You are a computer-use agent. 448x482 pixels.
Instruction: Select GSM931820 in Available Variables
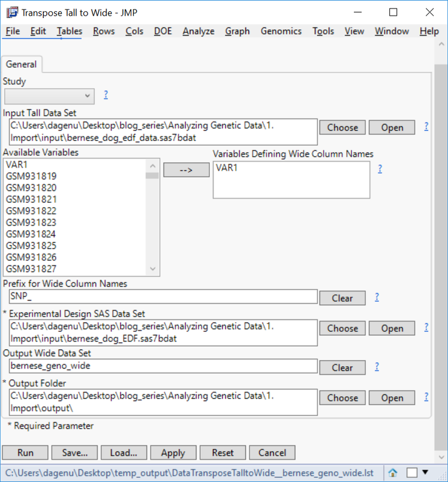click(x=75, y=188)
